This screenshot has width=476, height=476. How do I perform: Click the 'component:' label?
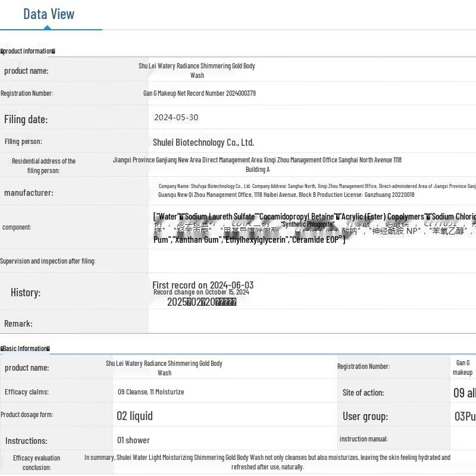click(x=17, y=227)
